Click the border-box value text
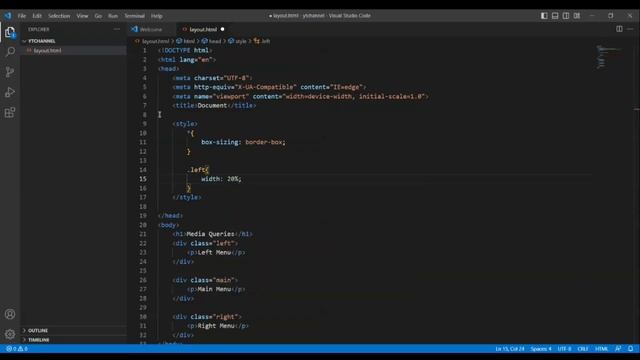This screenshot has width=640, height=360. (264, 142)
